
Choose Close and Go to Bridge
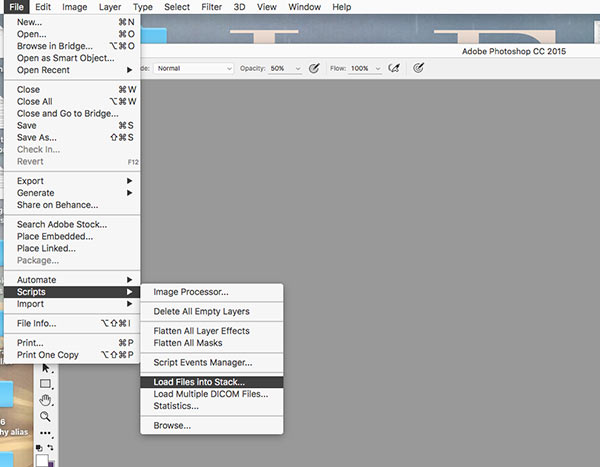tap(72, 113)
